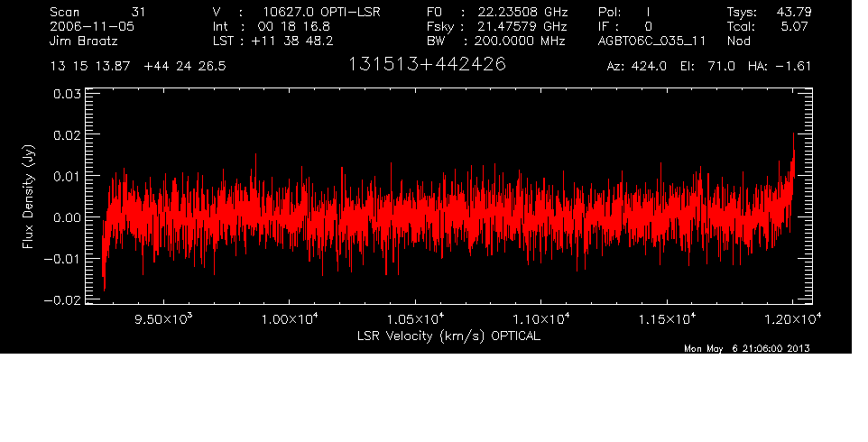Click the IF: 0 entry
Viewport: 868px width, 442px height.
click(625, 26)
